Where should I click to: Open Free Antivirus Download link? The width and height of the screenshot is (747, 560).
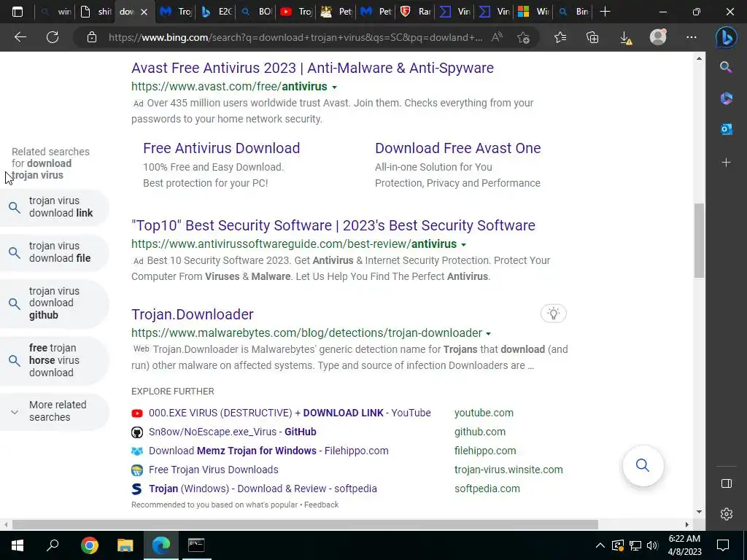tap(222, 148)
